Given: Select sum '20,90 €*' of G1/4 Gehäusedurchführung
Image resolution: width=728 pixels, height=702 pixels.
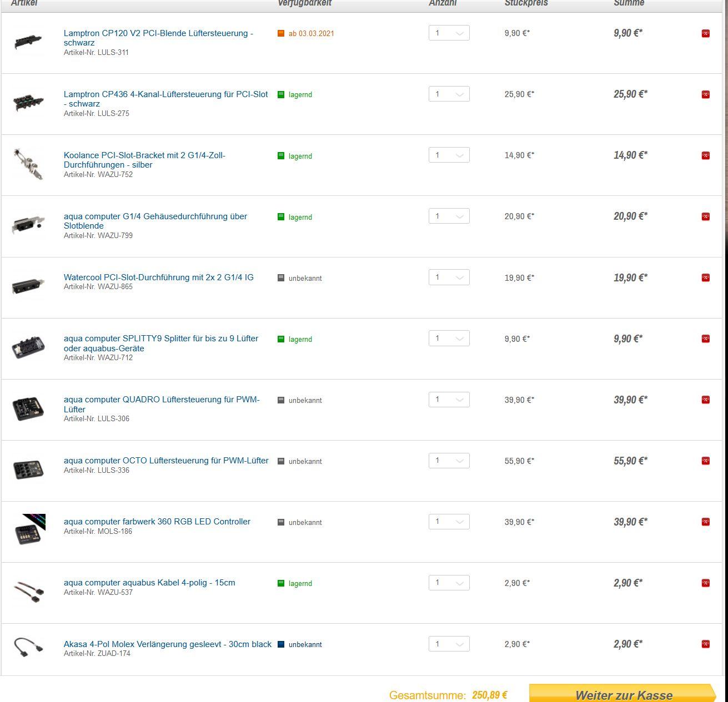Looking at the screenshot, I should point(630,216).
